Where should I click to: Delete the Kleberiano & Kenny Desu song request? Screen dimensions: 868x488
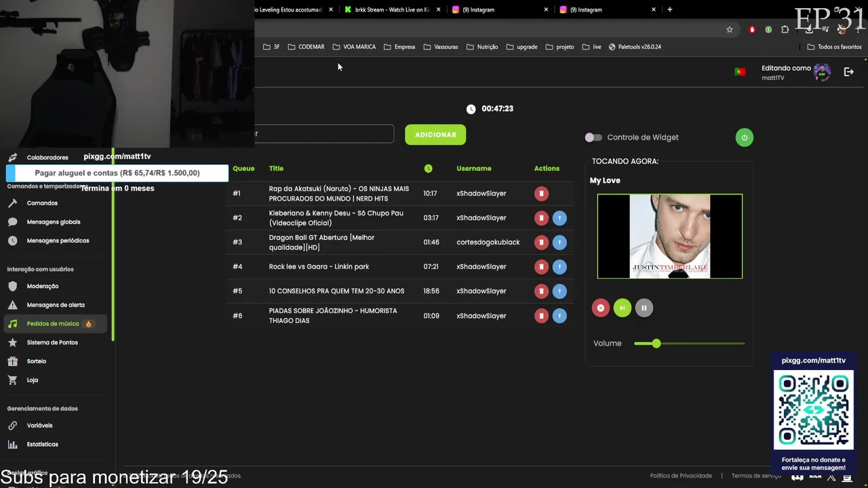click(x=541, y=218)
